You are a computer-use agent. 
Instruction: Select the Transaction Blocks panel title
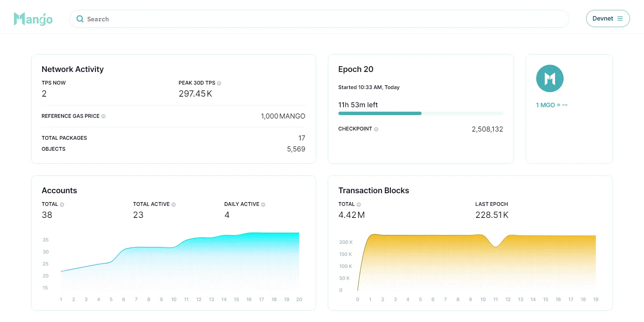[373, 190]
